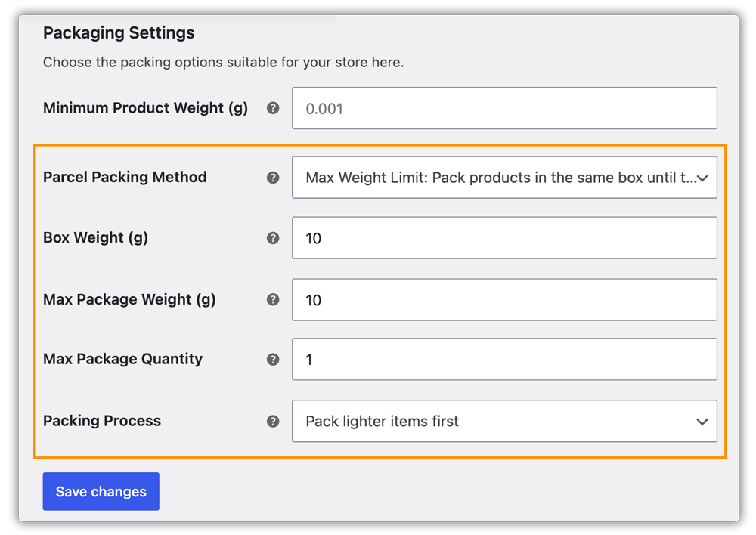Click the Max Package Weight (g) label
The image size is (756, 535).
pos(129,299)
